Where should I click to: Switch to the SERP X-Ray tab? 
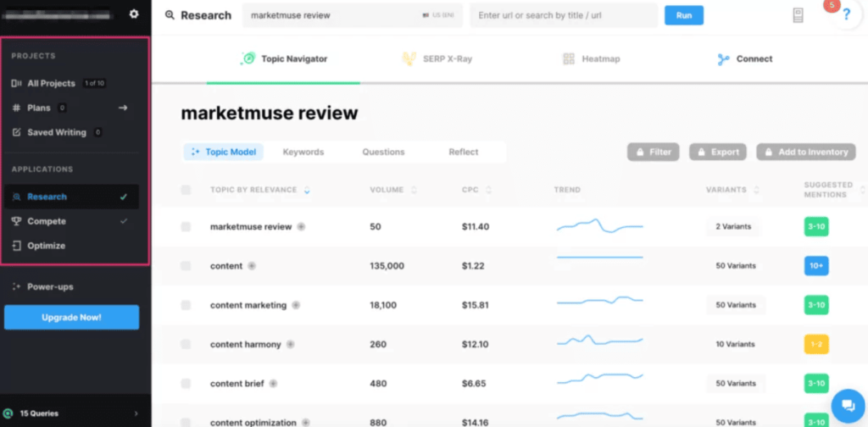[437, 59]
